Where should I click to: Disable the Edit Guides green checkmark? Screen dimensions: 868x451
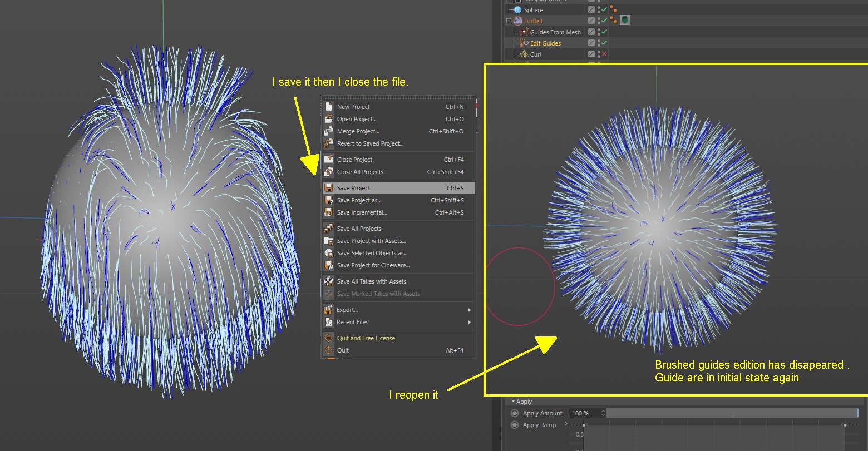pos(604,43)
